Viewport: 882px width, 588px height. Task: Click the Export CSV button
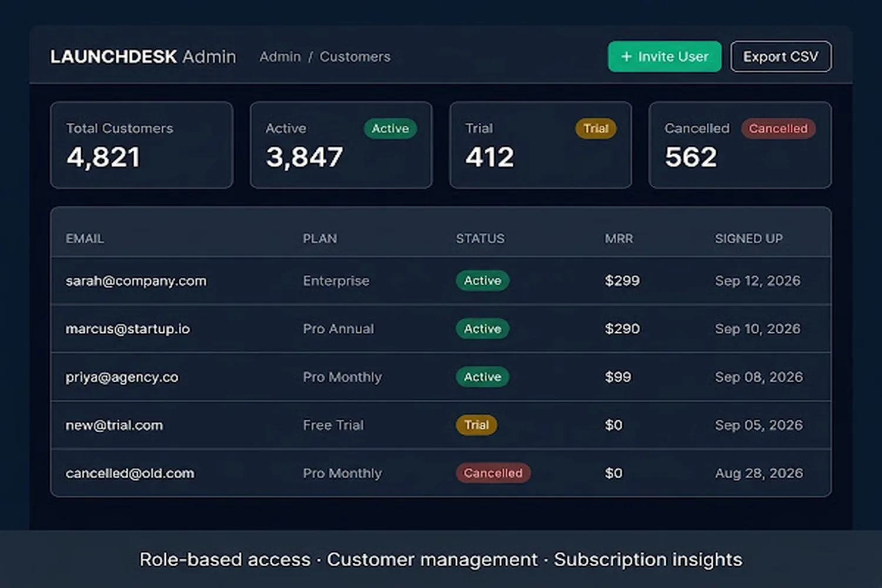pos(781,56)
